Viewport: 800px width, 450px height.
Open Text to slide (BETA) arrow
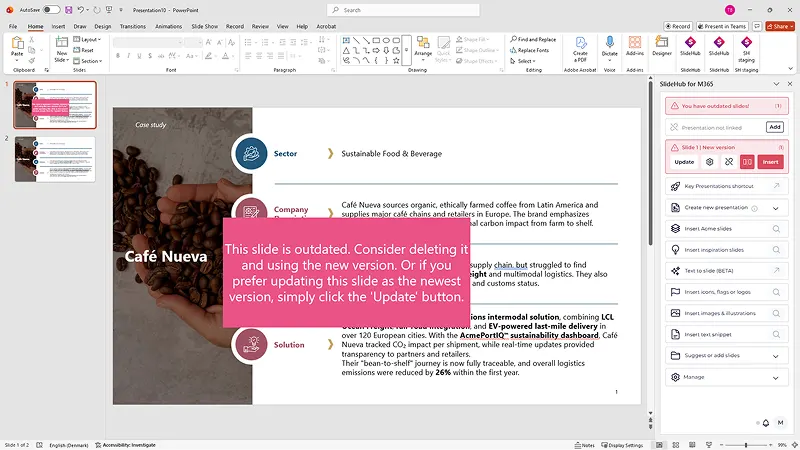(776, 271)
